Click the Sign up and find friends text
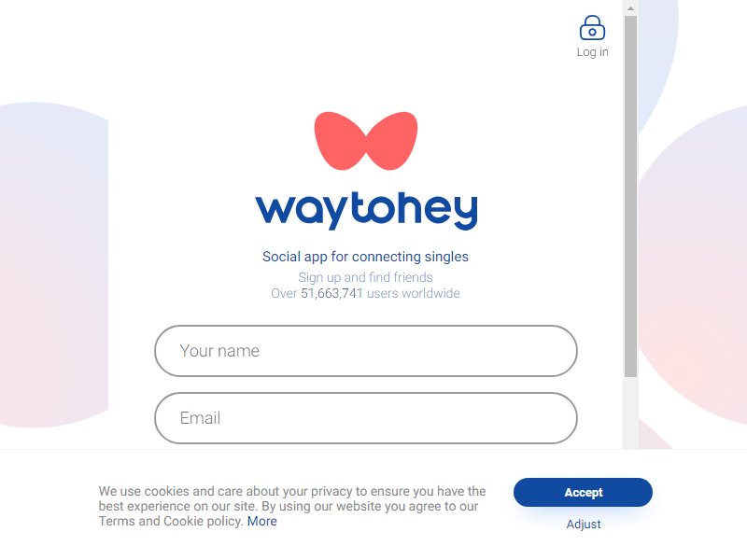 click(365, 277)
